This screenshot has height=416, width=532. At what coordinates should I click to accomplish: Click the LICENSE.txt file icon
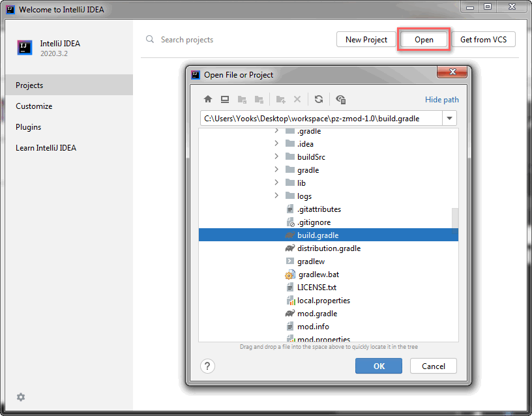pyautogui.click(x=289, y=287)
